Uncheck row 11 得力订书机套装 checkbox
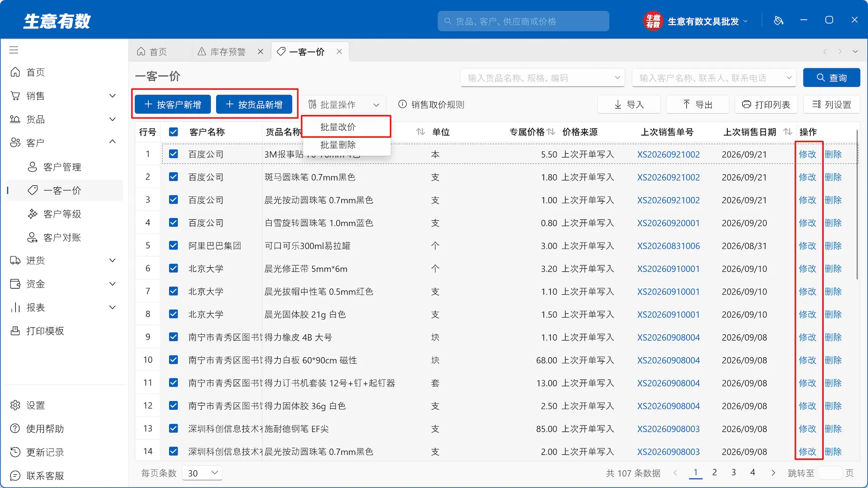868x488 pixels. (x=174, y=383)
